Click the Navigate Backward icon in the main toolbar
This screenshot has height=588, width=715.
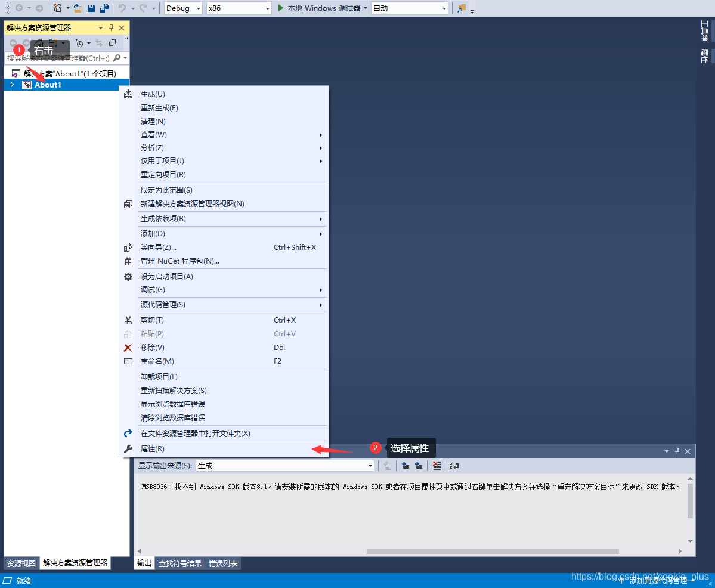point(19,8)
